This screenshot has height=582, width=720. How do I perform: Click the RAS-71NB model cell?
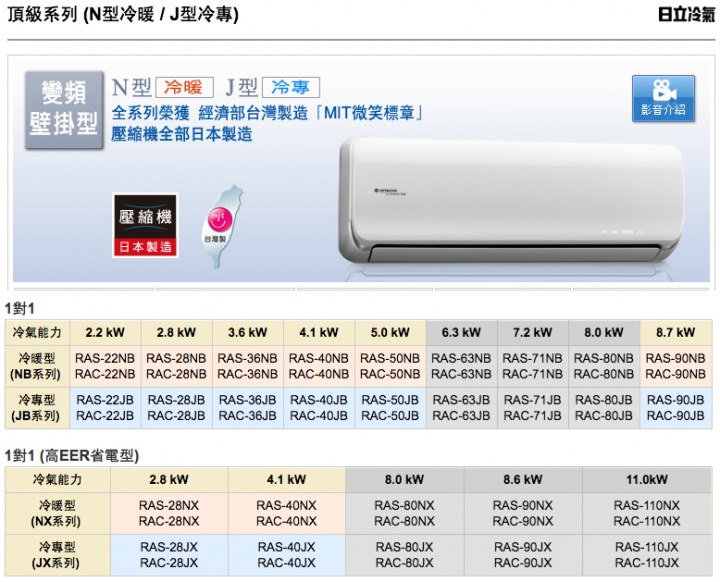(532, 366)
